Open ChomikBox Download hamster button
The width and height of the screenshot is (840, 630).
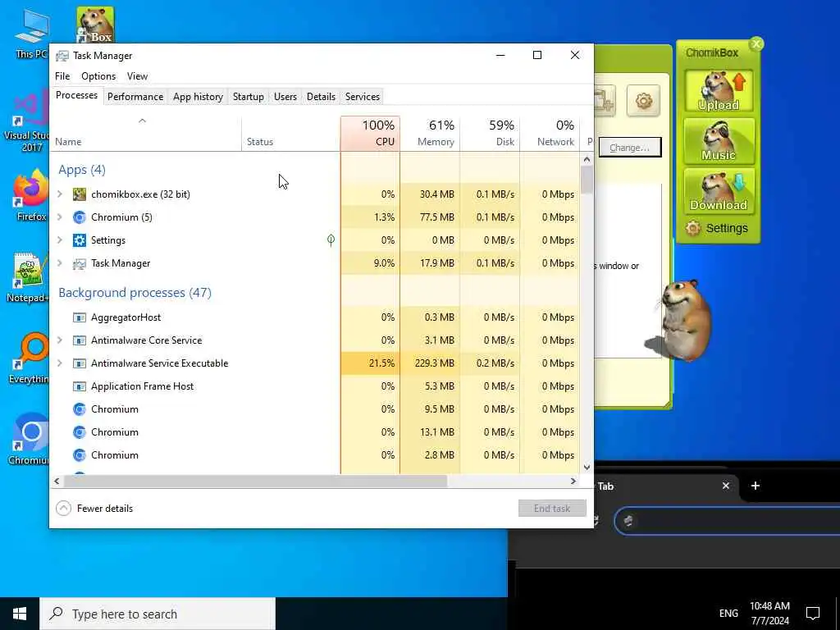tap(719, 192)
